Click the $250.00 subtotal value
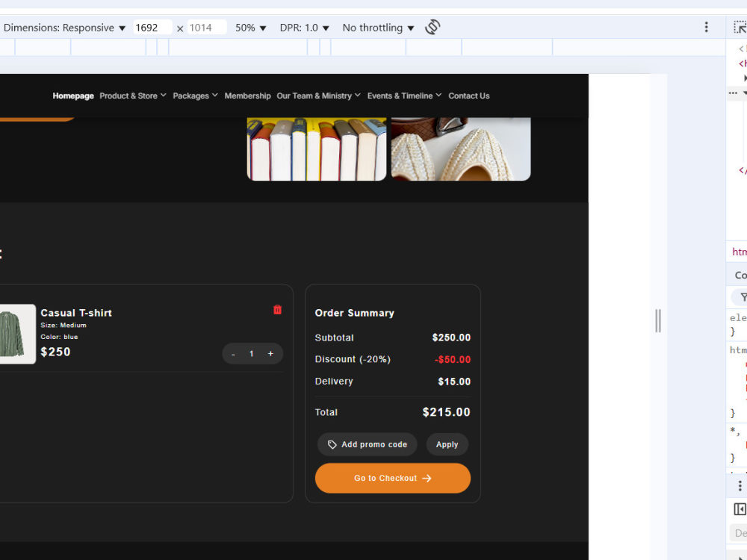 pos(451,337)
